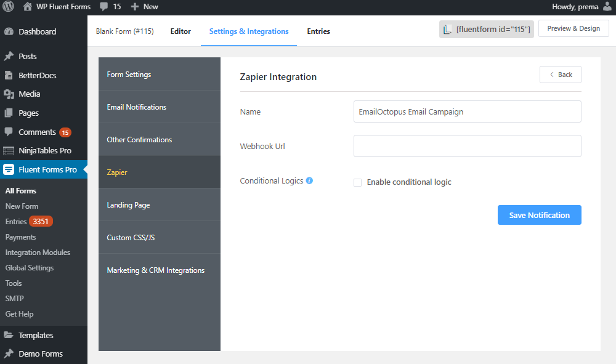Open the Media menu item

30,94
